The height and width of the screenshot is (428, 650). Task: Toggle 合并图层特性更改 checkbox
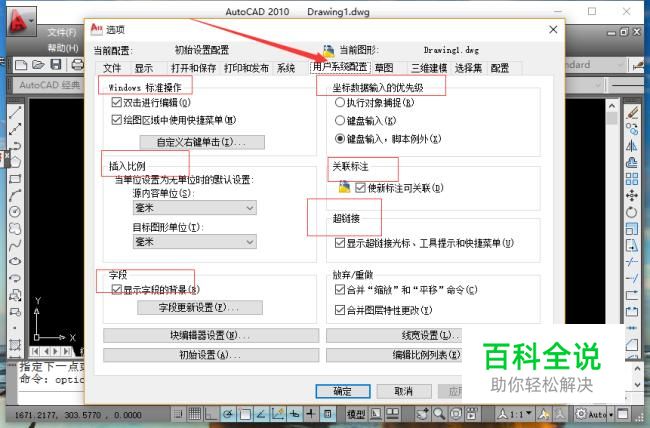(x=340, y=310)
